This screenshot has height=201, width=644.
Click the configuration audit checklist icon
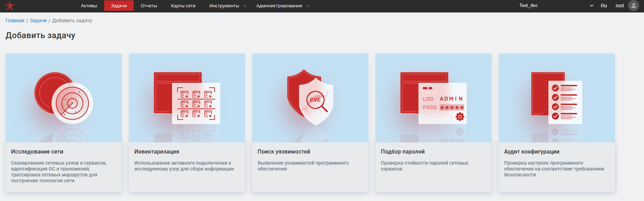click(x=557, y=98)
